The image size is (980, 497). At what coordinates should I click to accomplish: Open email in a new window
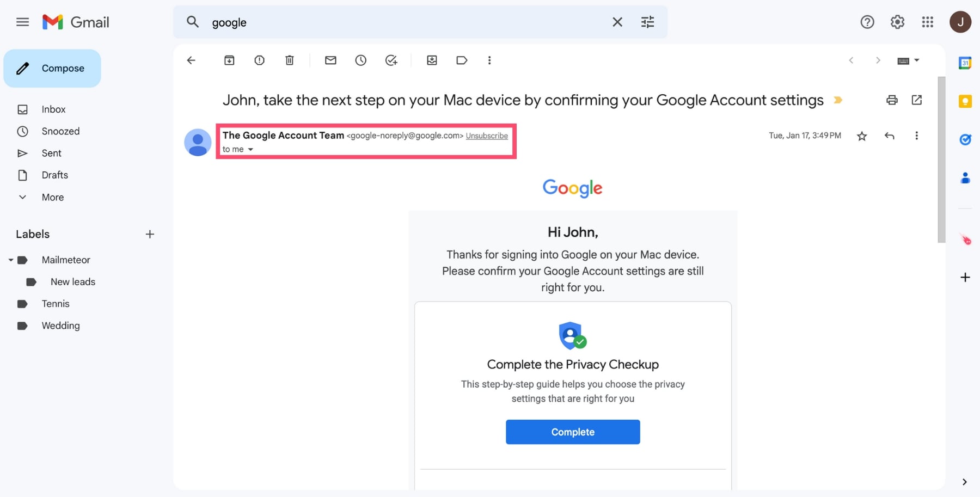(x=917, y=100)
